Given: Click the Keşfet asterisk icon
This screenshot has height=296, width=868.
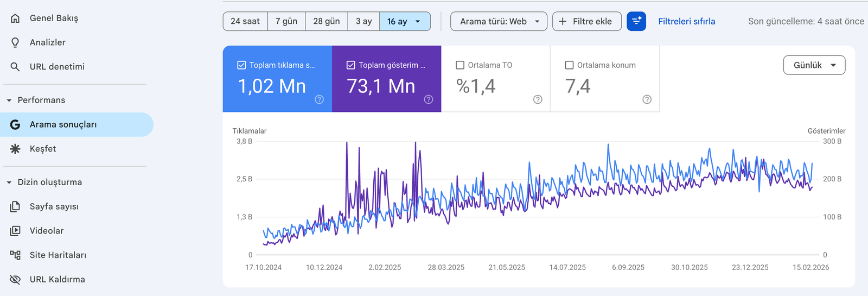Looking at the screenshot, I should [x=15, y=149].
